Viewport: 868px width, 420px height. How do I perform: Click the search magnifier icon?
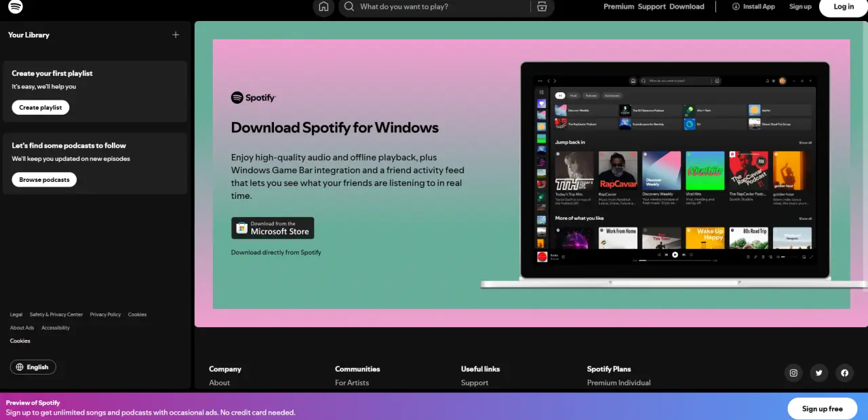pyautogui.click(x=349, y=7)
